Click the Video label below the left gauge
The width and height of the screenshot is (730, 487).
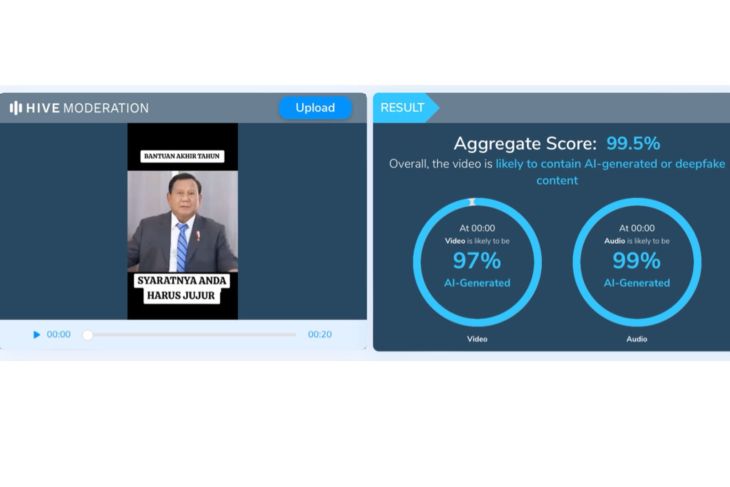(477, 339)
